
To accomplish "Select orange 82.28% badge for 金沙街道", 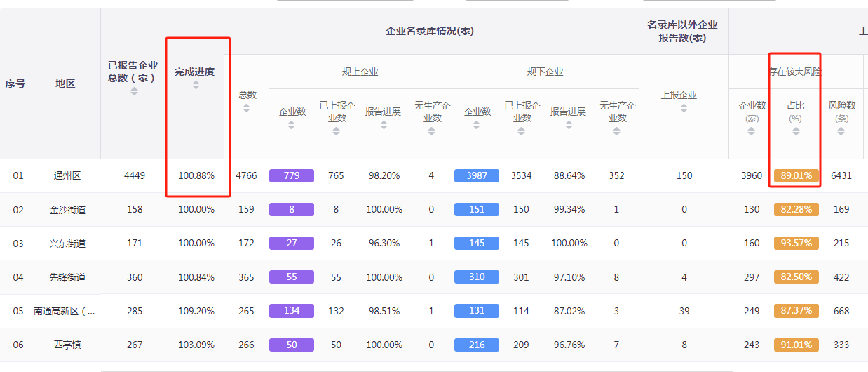I will click(796, 209).
